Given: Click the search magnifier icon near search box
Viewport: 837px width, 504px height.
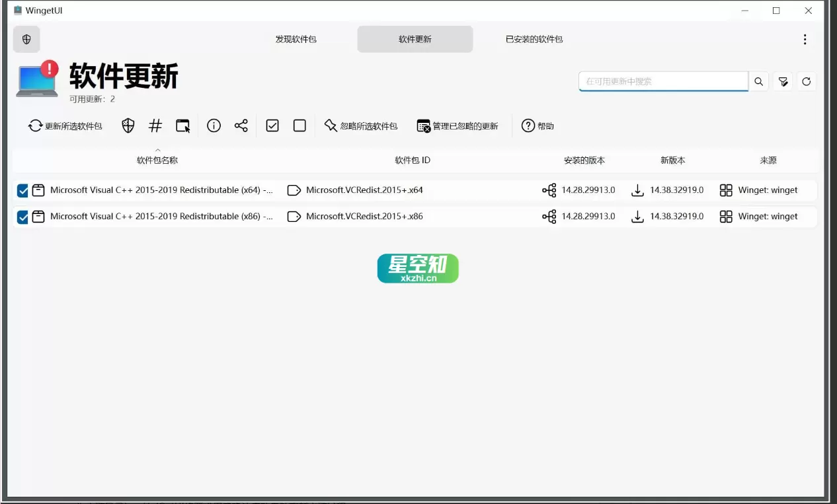Looking at the screenshot, I should pyautogui.click(x=758, y=81).
